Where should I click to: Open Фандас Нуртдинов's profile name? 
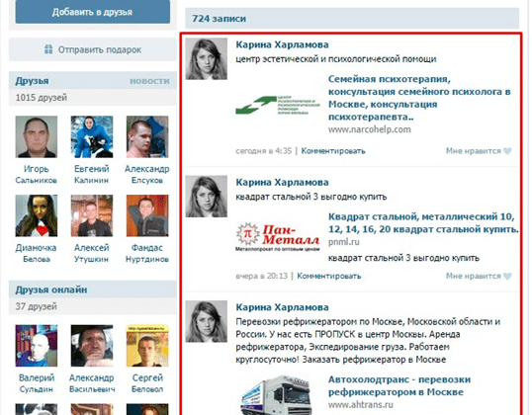[147, 253]
